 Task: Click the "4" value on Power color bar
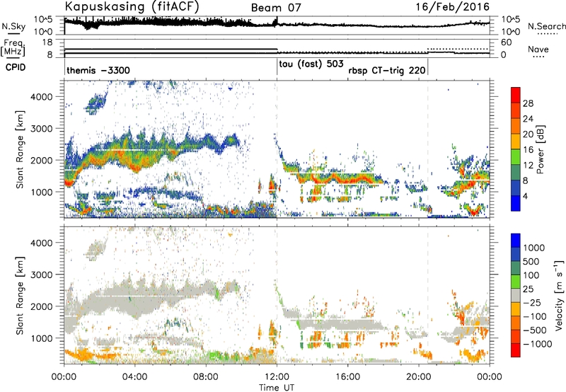526,197
